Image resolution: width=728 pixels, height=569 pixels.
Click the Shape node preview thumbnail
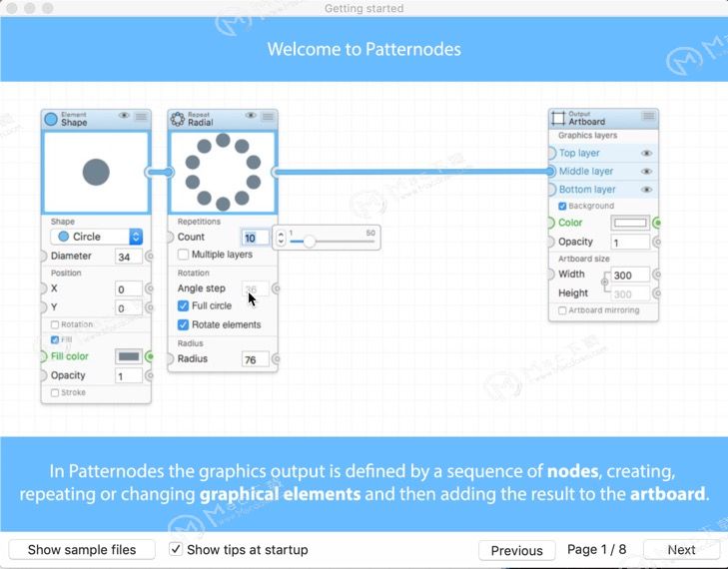[x=96, y=172]
